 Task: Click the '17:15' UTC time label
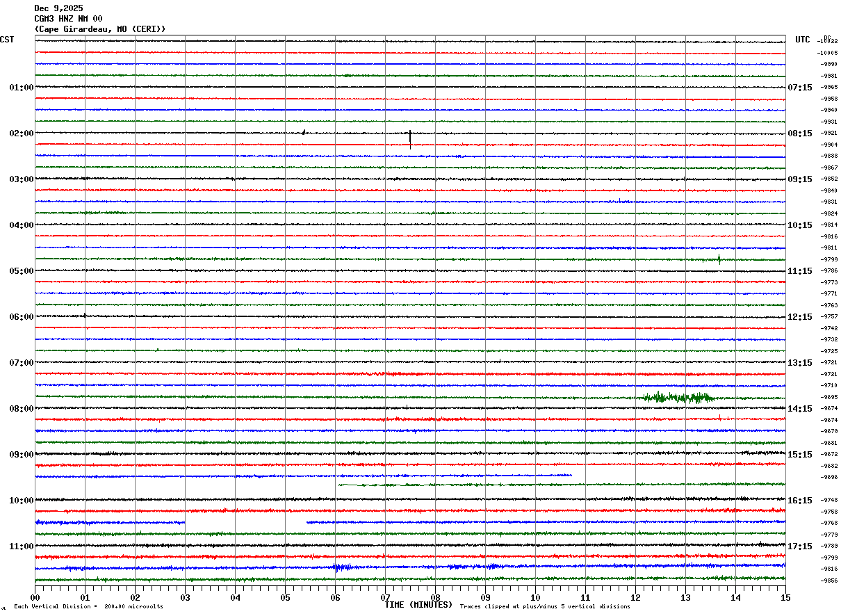pyautogui.click(x=800, y=546)
